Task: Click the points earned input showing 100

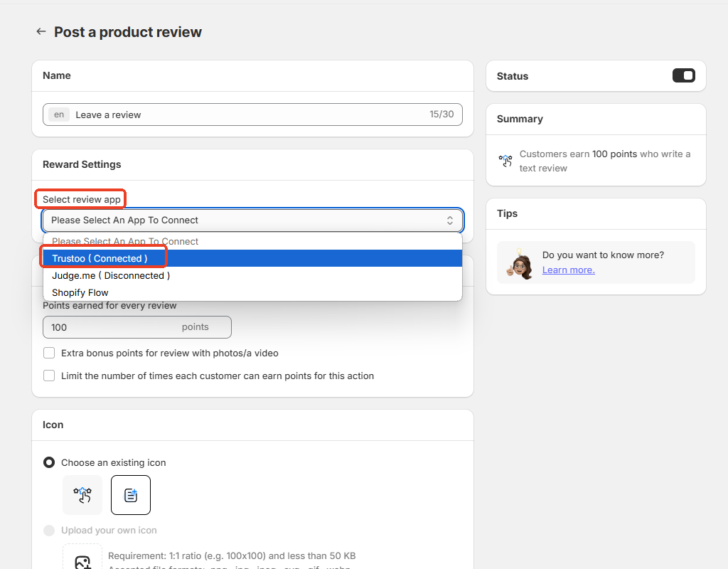Action: click(x=114, y=327)
